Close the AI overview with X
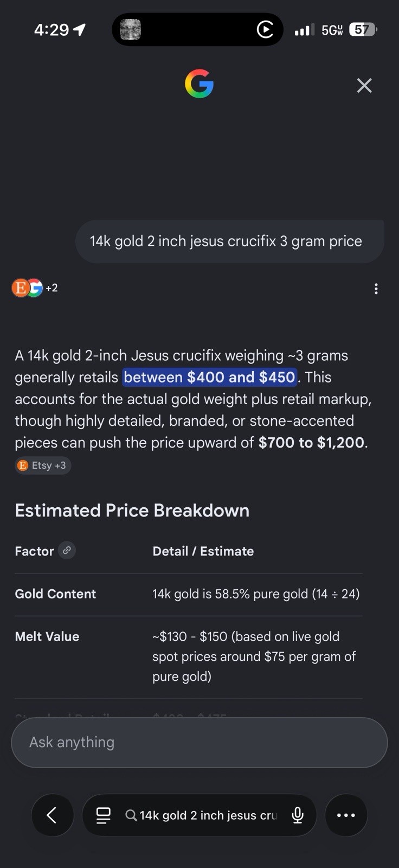399x868 pixels. click(364, 85)
